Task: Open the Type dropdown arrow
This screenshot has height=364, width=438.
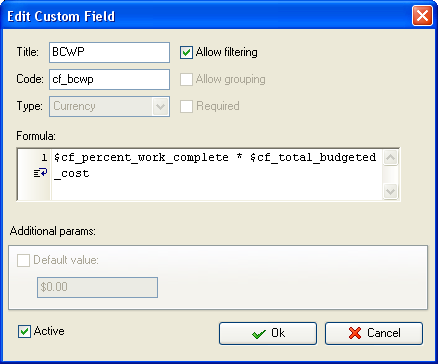Action: tap(161, 107)
